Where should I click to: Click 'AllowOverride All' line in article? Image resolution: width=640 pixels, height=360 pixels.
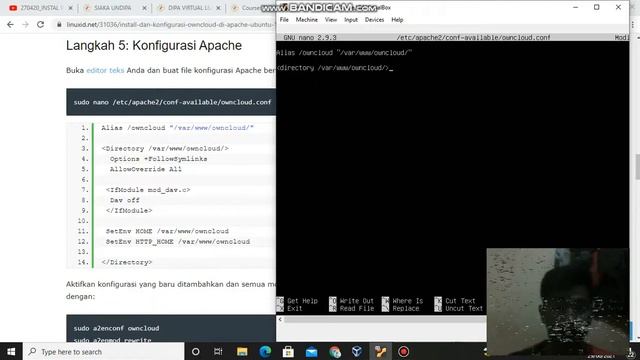coord(146,169)
